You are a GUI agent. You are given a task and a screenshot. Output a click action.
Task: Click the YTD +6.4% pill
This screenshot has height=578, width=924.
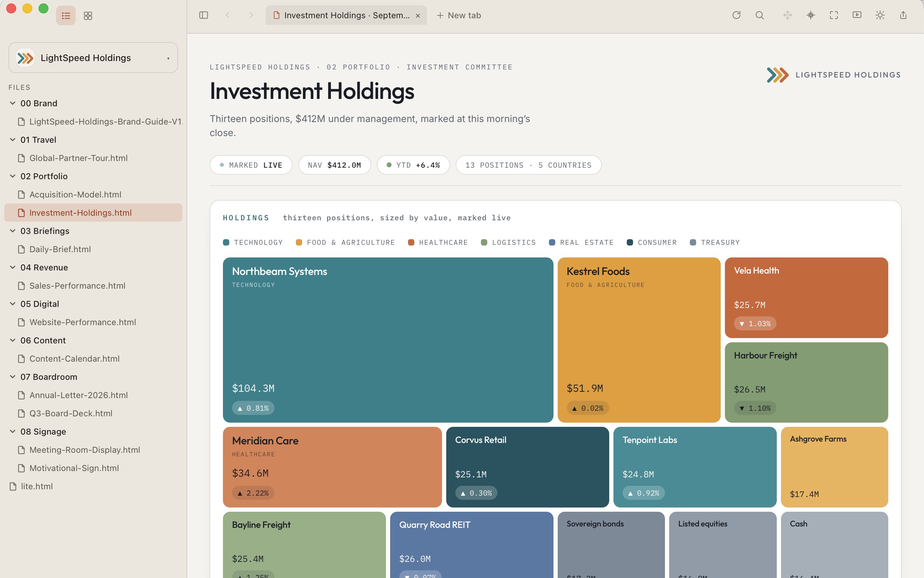[x=413, y=165]
